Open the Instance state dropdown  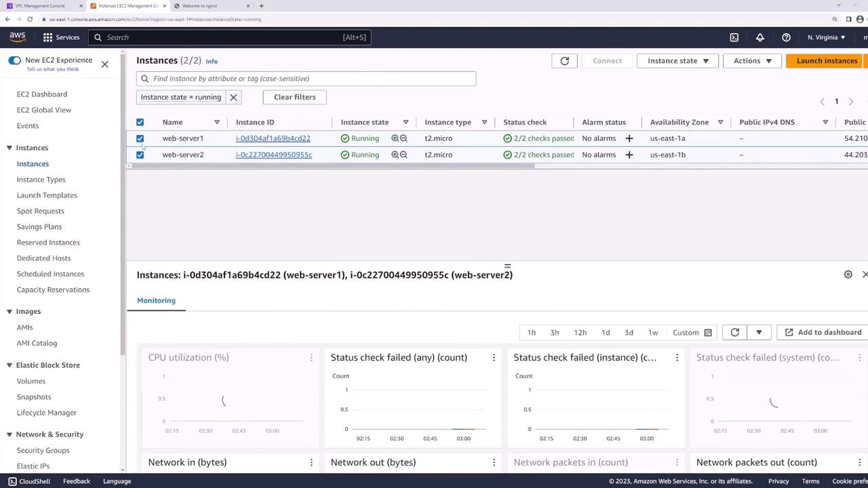677,61
